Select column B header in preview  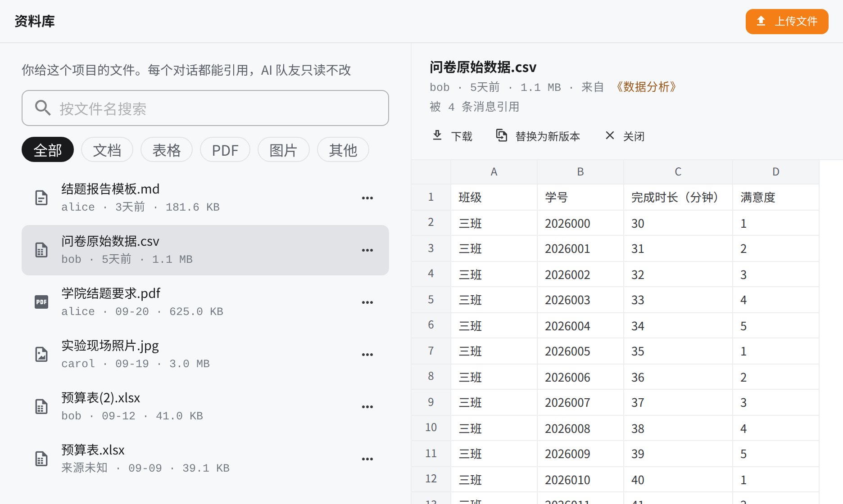580,172
